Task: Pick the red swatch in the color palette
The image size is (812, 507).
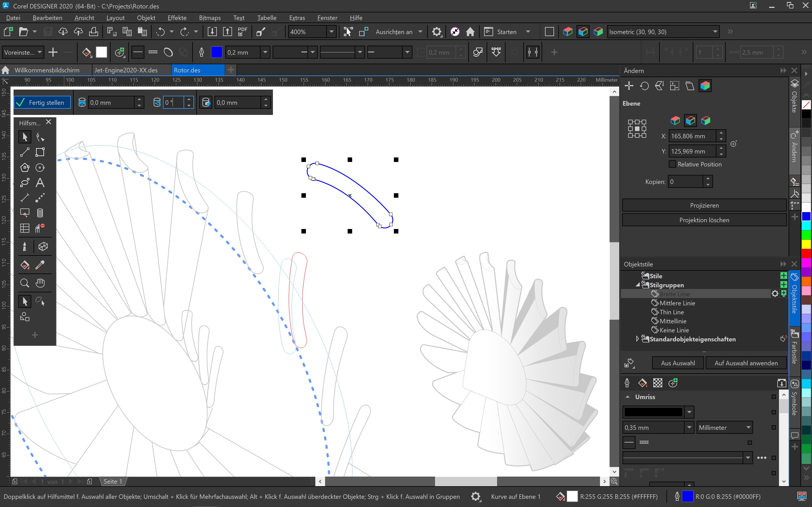Action: 806,253
